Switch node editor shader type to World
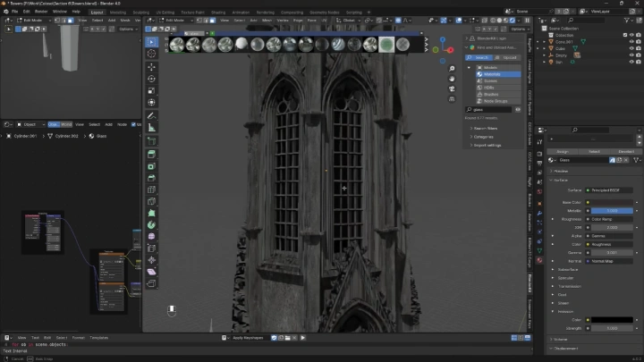The image size is (644, 362). coord(66,124)
